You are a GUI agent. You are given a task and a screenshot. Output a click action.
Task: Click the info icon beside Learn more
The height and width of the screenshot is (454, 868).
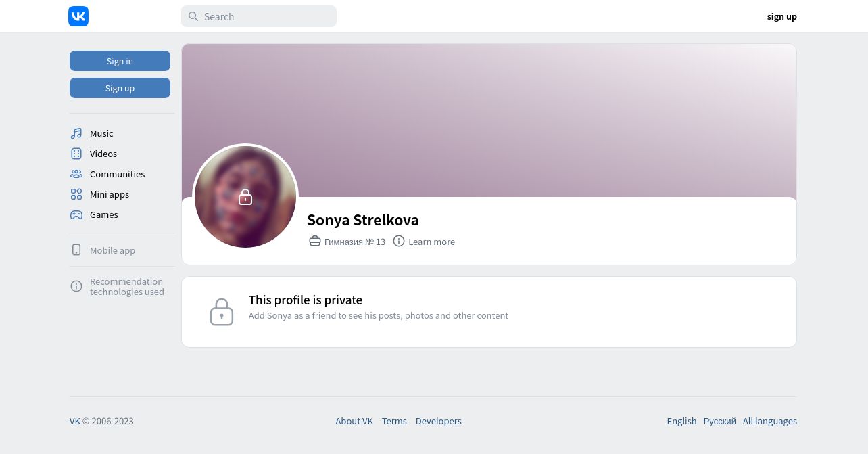[399, 241]
